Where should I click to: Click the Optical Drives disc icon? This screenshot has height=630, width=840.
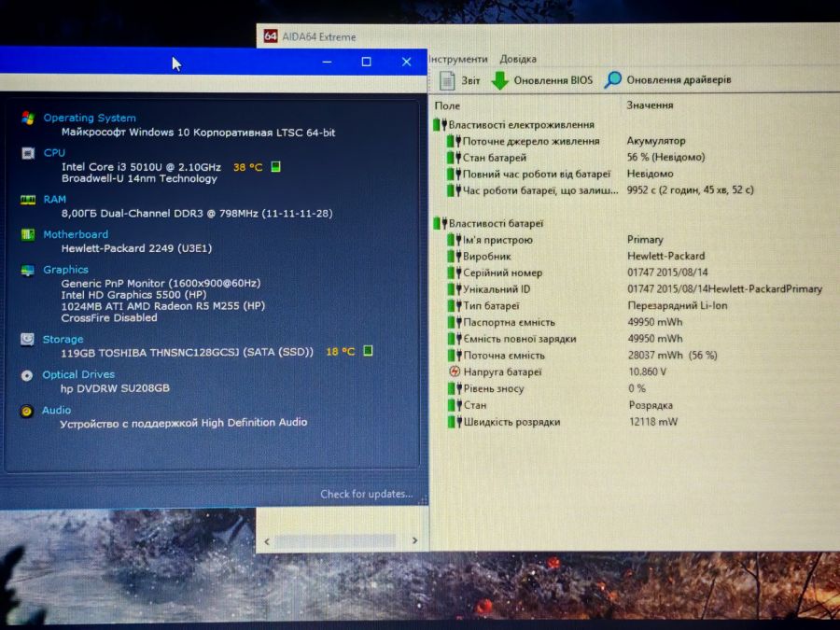[27, 375]
